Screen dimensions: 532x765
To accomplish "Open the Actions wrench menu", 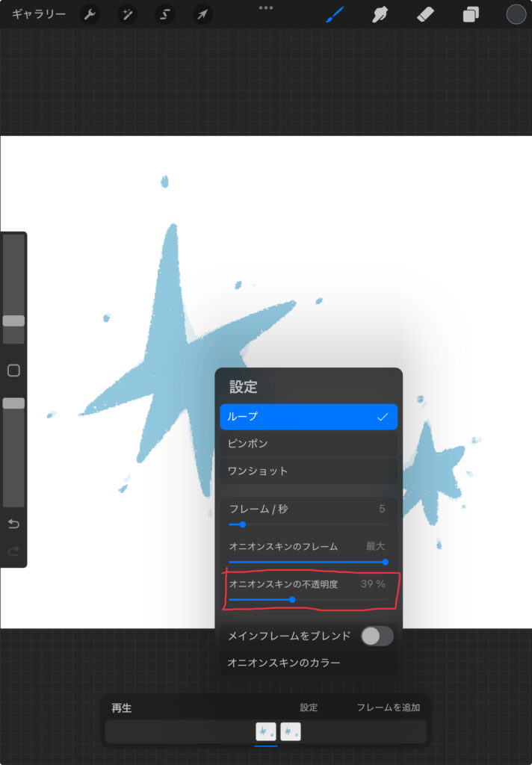I will coord(90,14).
